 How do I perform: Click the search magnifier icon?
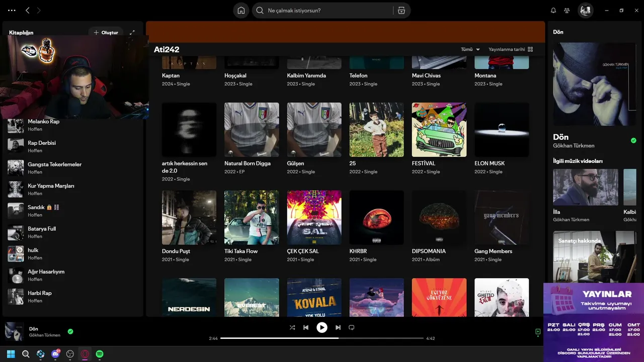[260, 11]
